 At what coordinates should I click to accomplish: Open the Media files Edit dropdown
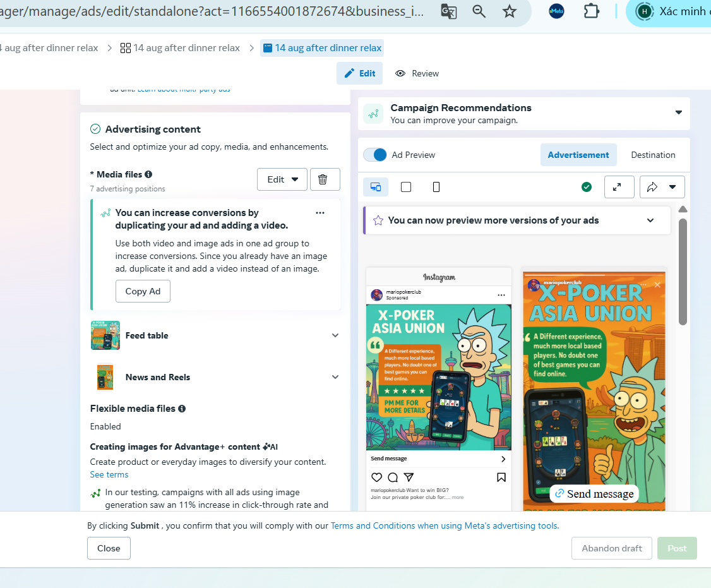(282, 179)
